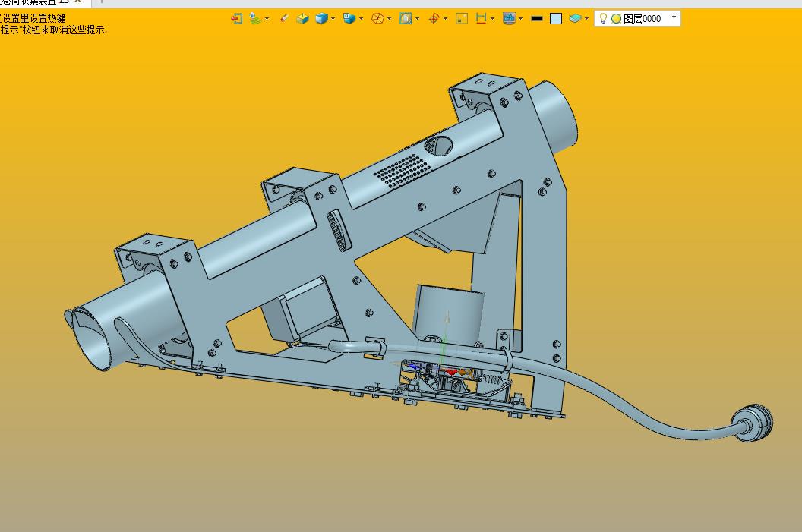Click the exit icon with red arrow
The image size is (802, 532).
[236, 19]
